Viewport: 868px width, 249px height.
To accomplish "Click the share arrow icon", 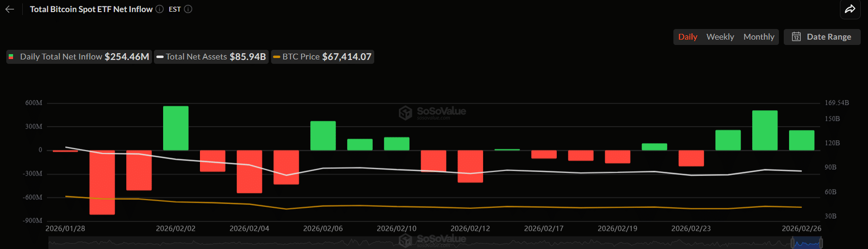I will click(x=850, y=9).
